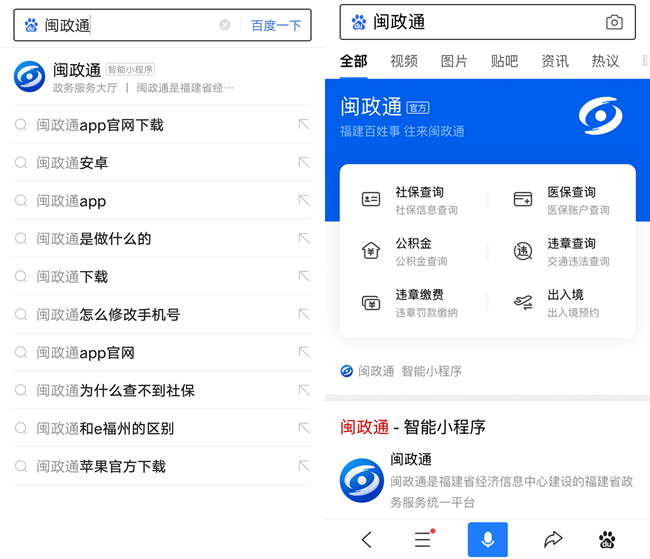The image size is (650, 559).
Task: Fill search with 闽政通怎么修改手机号 arrow icon
Action: (304, 314)
